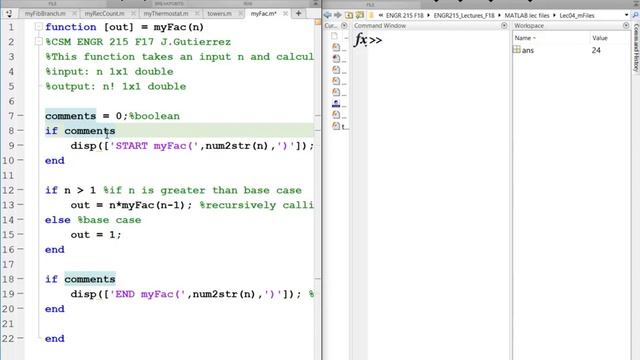640x360 pixels.
Task: Open the ENGR 215 F18 breadcrumb folder
Action: coord(404,15)
